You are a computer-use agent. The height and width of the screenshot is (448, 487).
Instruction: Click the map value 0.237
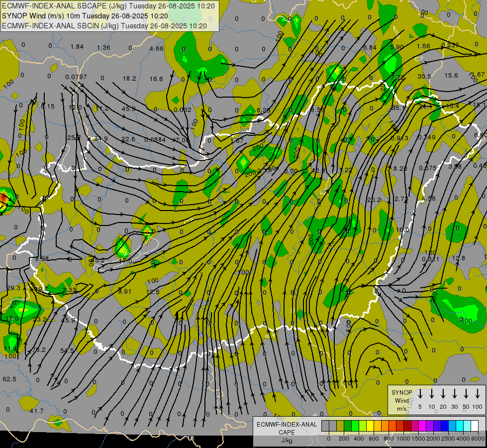point(450,45)
